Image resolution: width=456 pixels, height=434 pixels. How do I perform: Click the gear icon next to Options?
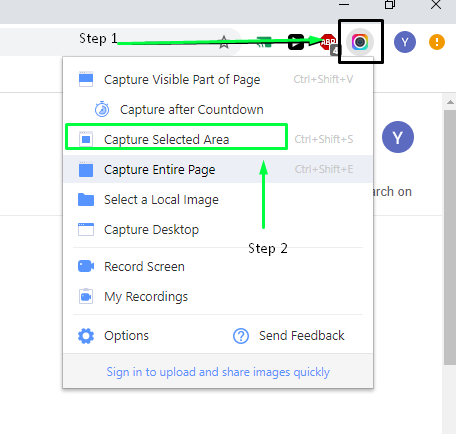click(86, 336)
